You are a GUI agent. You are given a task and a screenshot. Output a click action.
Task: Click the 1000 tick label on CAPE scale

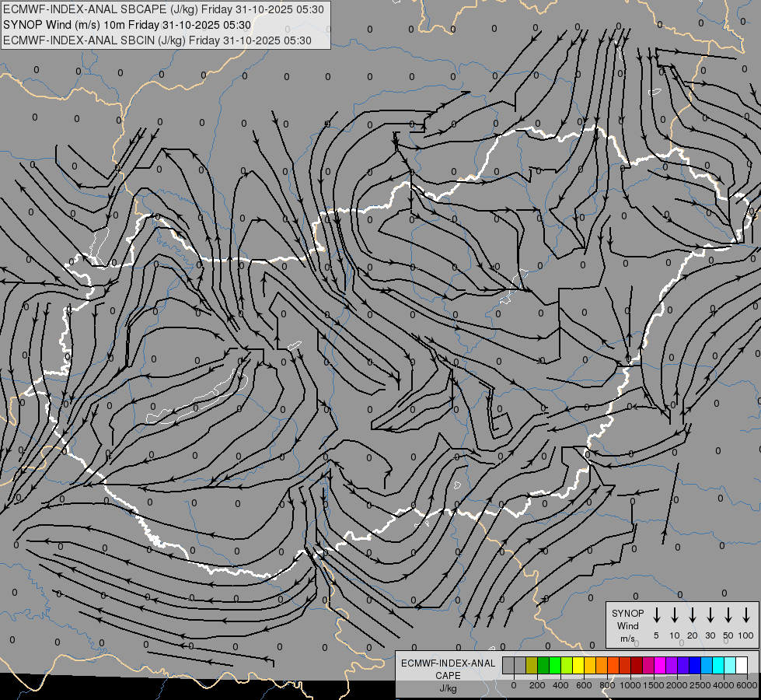coord(630,685)
